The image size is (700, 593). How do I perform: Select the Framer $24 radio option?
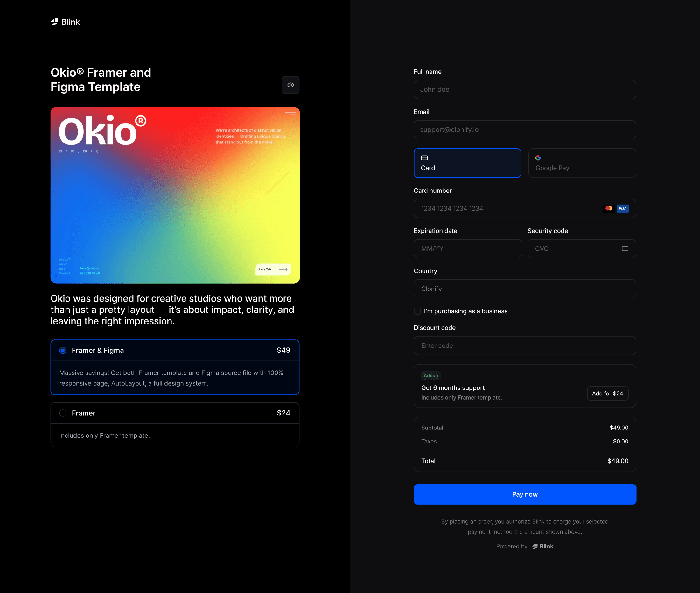click(63, 413)
